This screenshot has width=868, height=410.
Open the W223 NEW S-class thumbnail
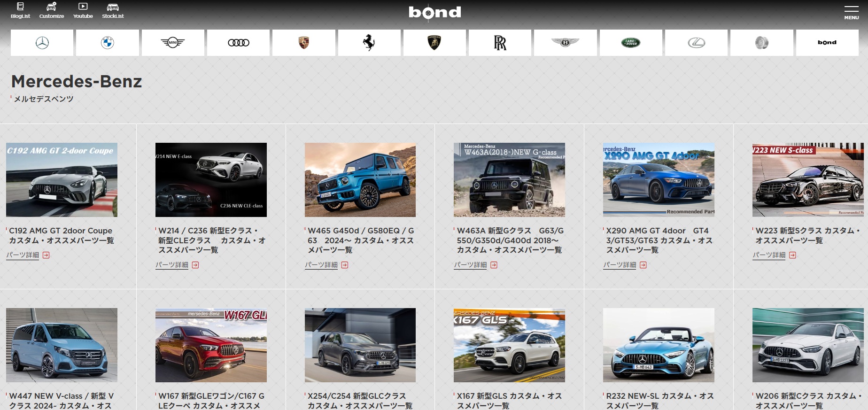click(x=808, y=180)
